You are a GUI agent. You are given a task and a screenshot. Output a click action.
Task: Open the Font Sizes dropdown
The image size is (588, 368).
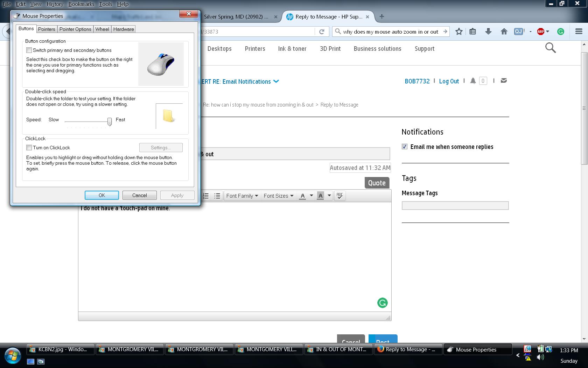coord(278,196)
